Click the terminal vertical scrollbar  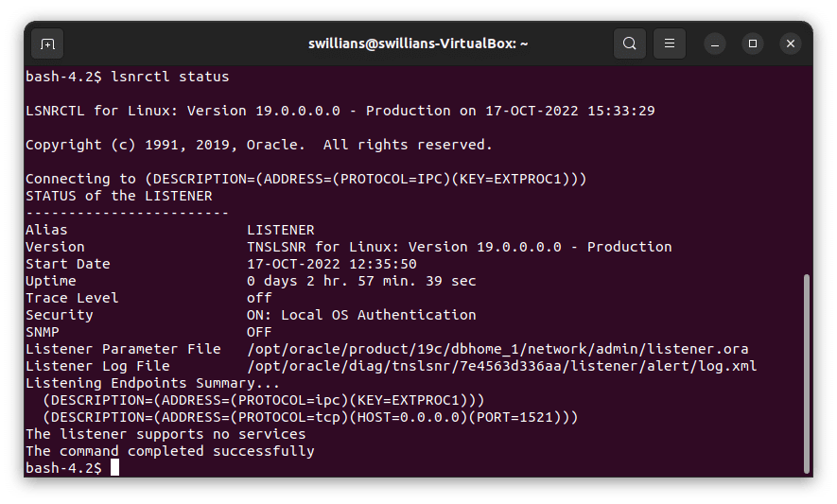[806, 369]
